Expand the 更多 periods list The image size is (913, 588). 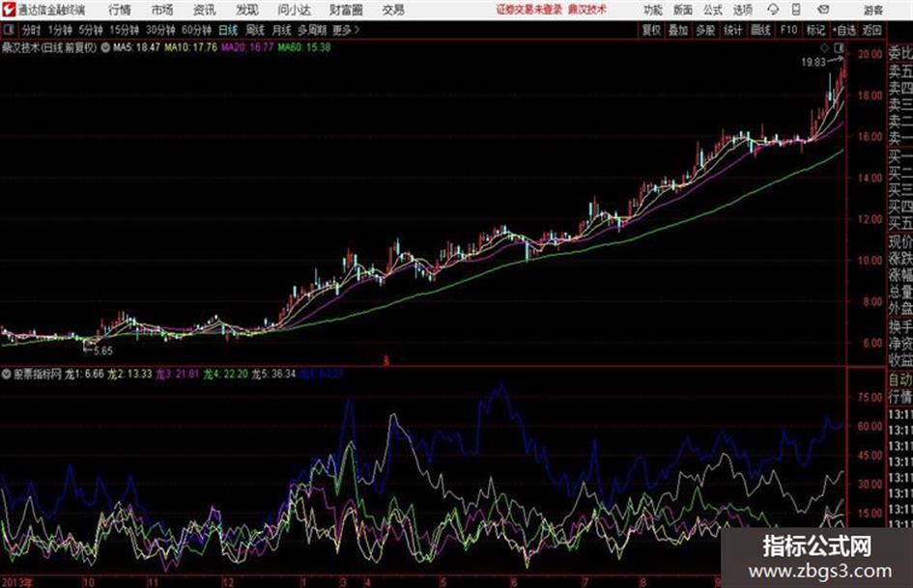click(346, 30)
